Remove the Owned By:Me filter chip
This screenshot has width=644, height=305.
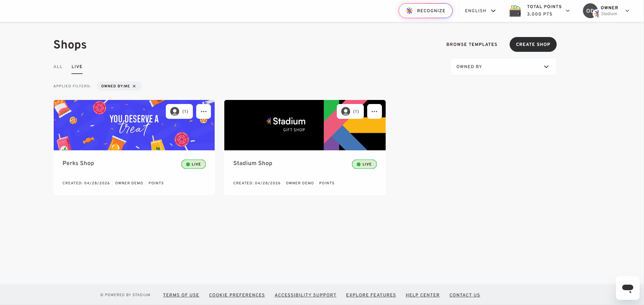[x=134, y=86]
